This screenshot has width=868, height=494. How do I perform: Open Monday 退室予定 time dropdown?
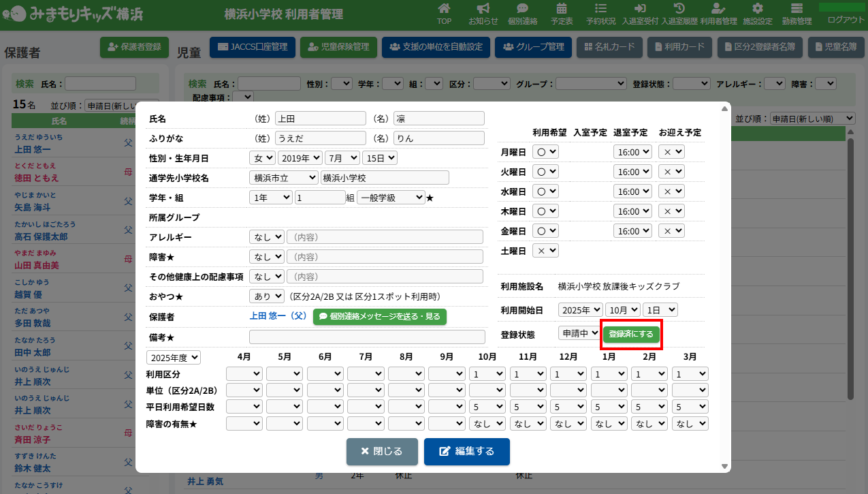pyautogui.click(x=632, y=152)
